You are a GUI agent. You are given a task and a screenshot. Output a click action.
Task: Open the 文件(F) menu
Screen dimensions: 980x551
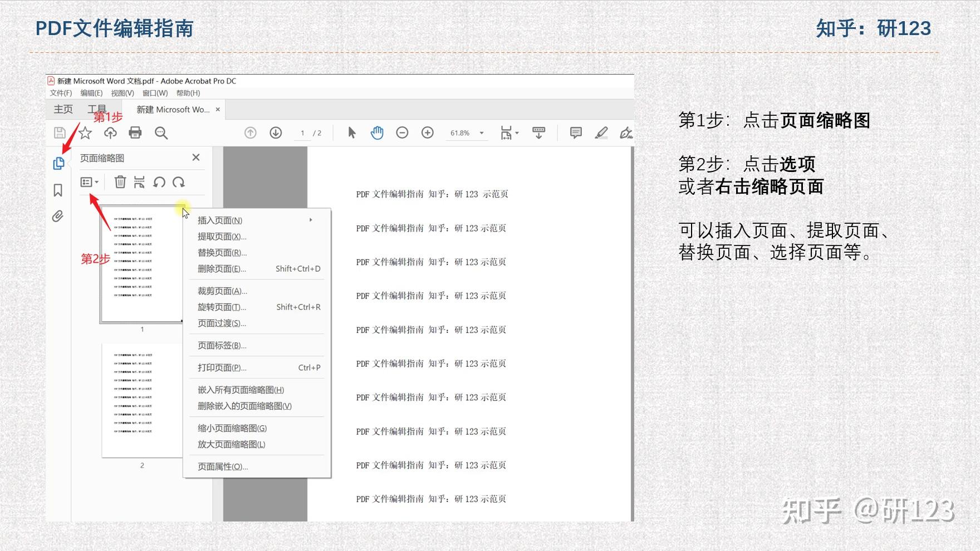pyautogui.click(x=61, y=93)
